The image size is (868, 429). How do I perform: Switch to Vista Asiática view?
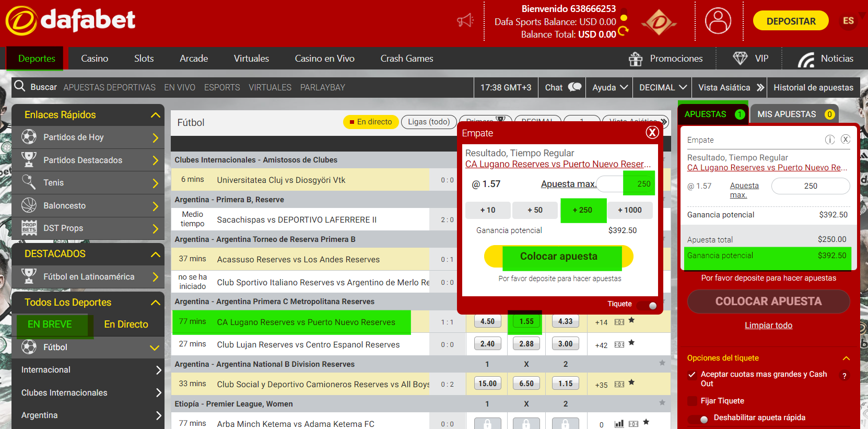[x=731, y=87]
